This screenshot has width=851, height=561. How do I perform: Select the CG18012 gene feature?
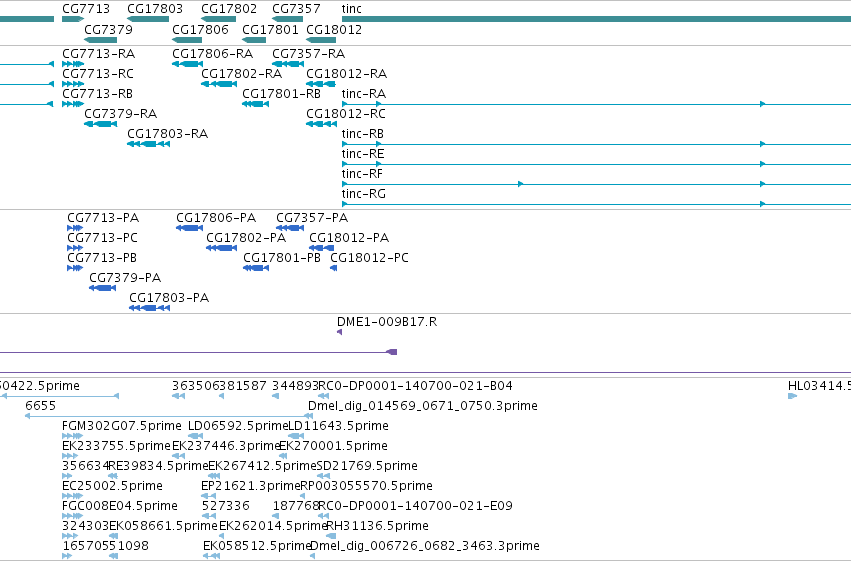tap(321, 40)
